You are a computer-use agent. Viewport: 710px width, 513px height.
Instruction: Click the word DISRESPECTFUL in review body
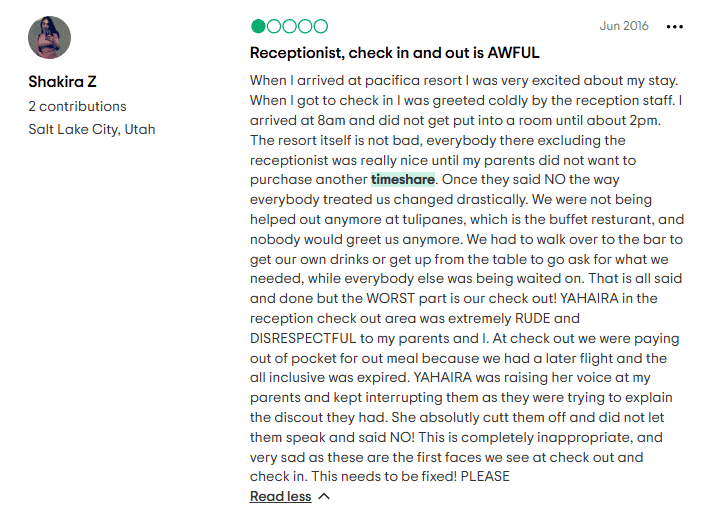coord(303,338)
